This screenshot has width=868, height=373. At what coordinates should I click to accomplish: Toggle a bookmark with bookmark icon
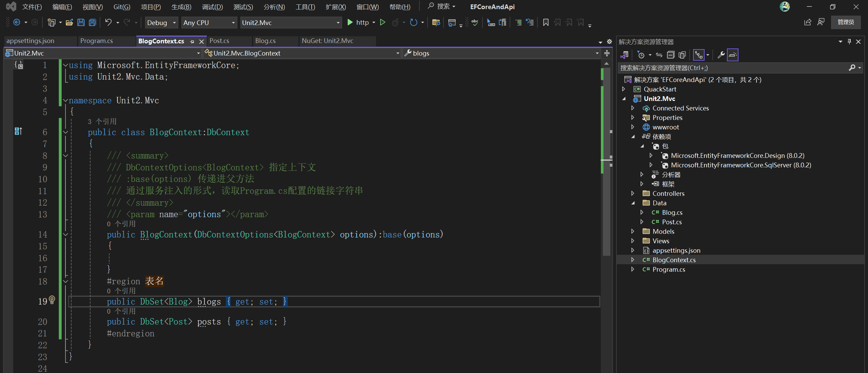click(546, 23)
